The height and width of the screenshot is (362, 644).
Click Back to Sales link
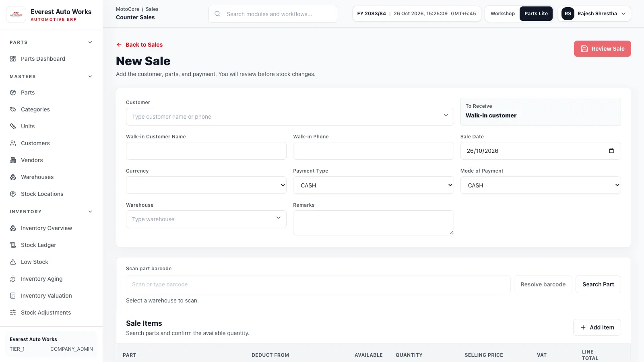[139, 45]
